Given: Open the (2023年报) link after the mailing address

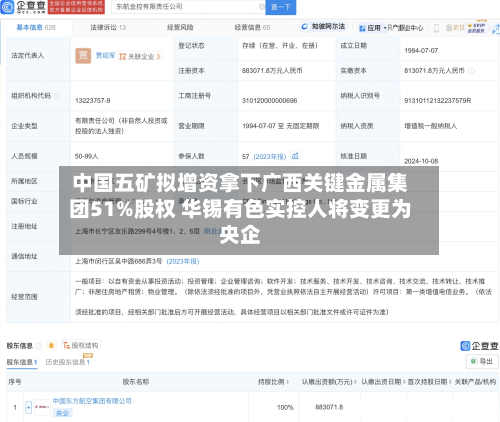Looking at the screenshot, I should click(x=183, y=261).
